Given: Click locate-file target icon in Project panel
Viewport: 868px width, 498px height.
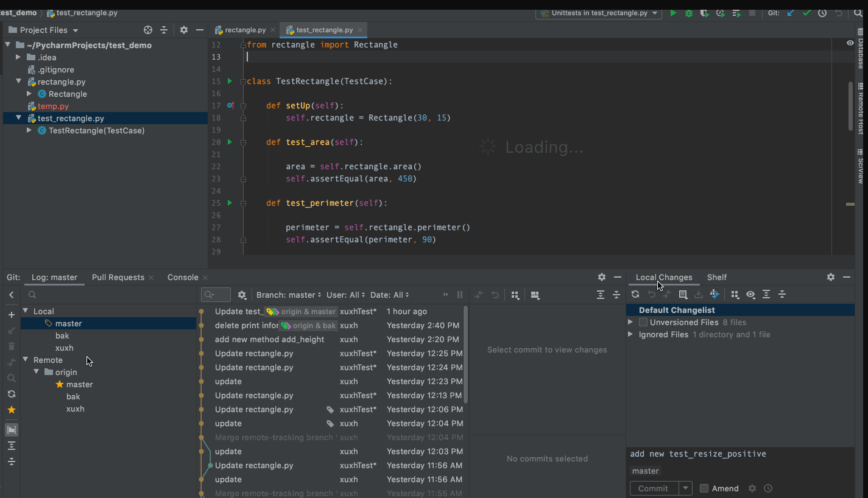Looking at the screenshot, I should pyautogui.click(x=147, y=30).
